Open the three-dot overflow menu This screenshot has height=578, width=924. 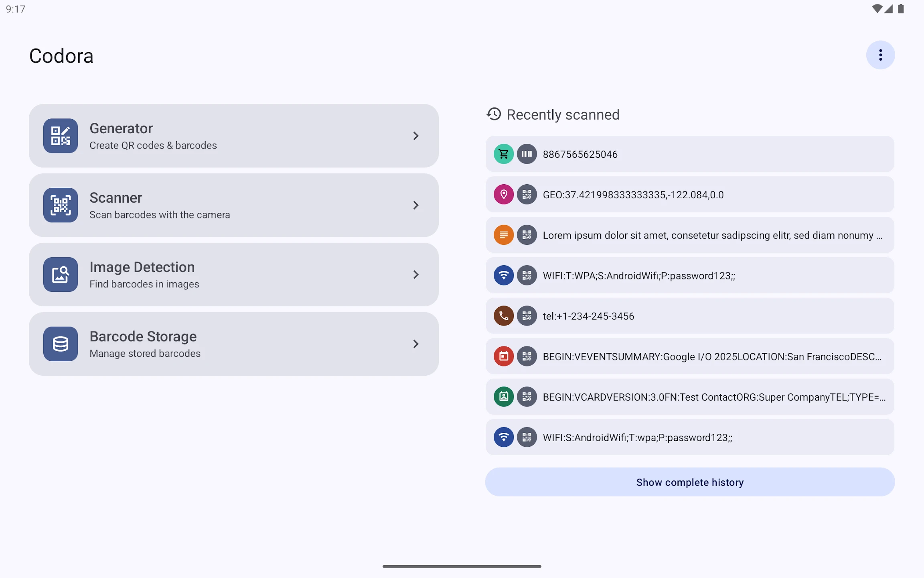[x=880, y=55]
